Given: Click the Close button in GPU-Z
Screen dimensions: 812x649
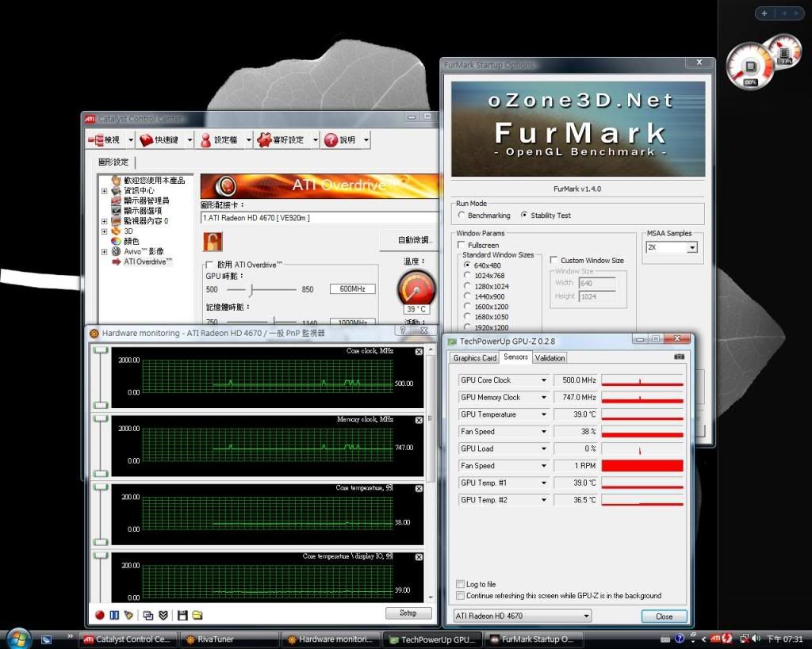Looking at the screenshot, I should [664, 617].
